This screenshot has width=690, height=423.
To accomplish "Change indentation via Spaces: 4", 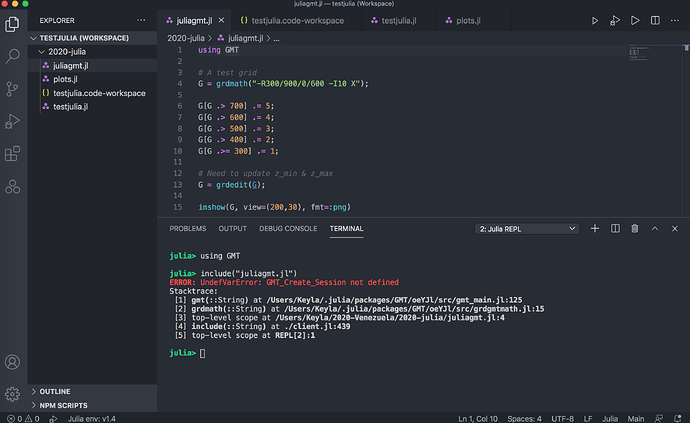I will pyautogui.click(x=524, y=419).
